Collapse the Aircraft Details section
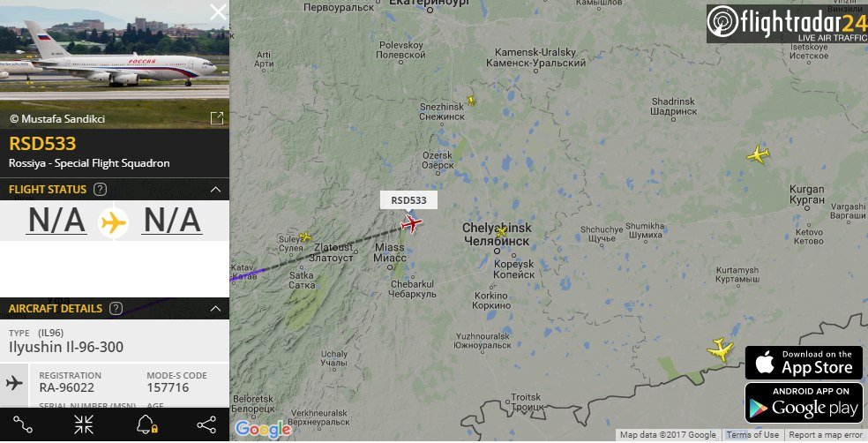Viewport: 868px width, 443px height. click(216, 309)
